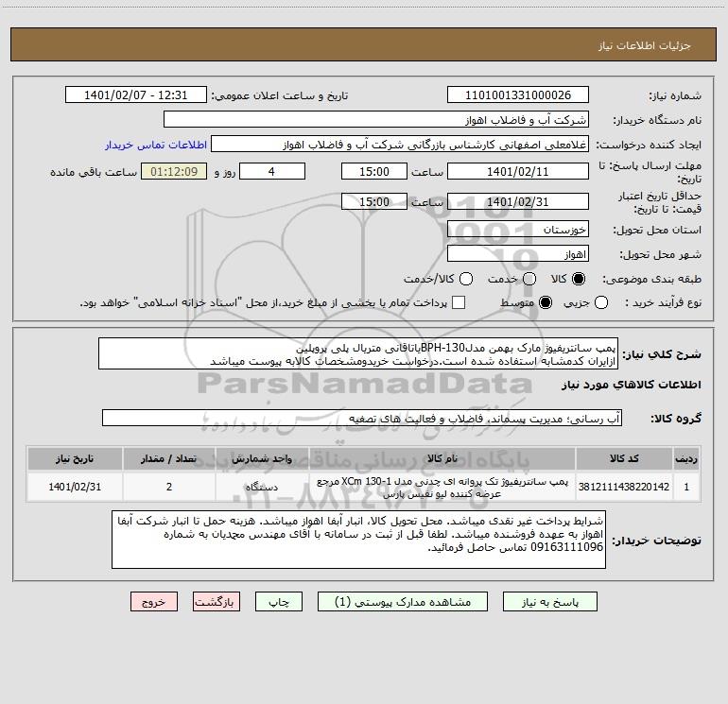The height and width of the screenshot is (704, 728).
Task: Click the ردیف column header
Action: tap(686, 458)
